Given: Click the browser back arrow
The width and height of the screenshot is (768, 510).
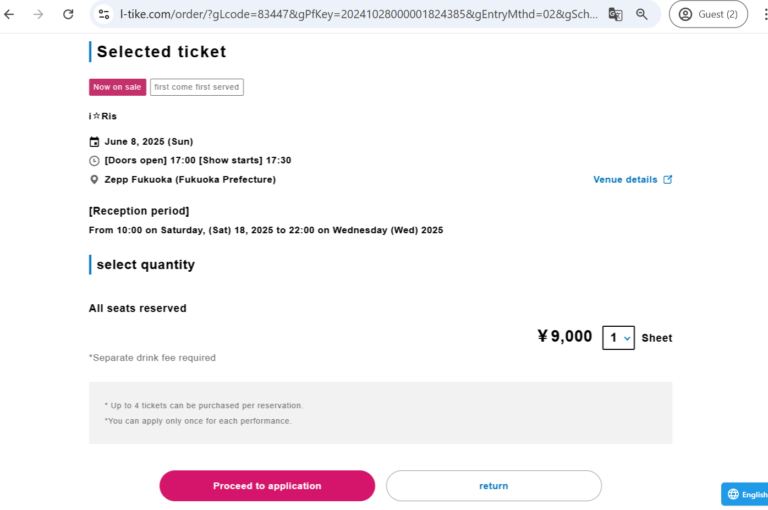Looking at the screenshot, I should tap(10, 15).
